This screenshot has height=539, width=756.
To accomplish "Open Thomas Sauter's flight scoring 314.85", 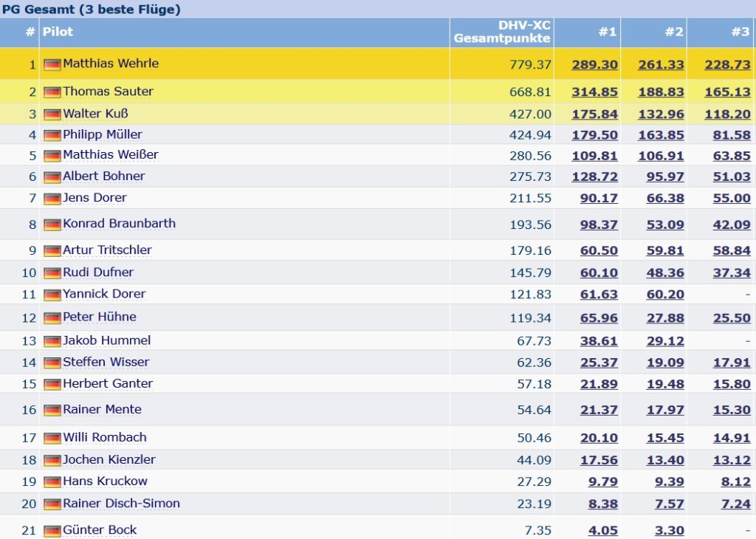I will point(594,92).
